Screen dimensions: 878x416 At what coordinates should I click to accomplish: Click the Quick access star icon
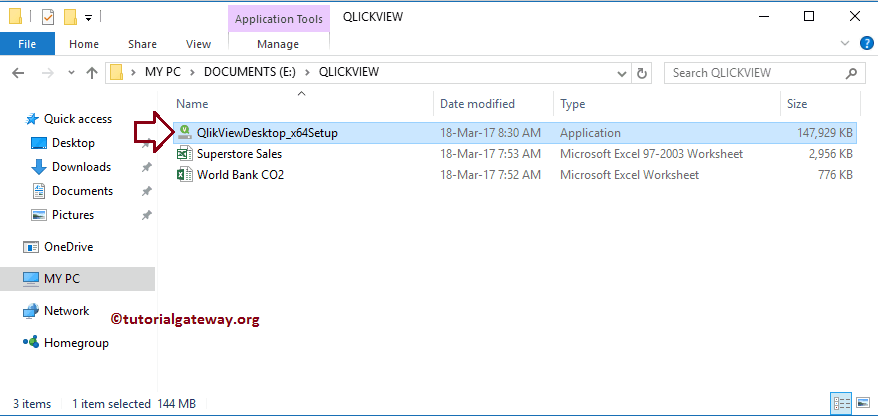[32, 119]
